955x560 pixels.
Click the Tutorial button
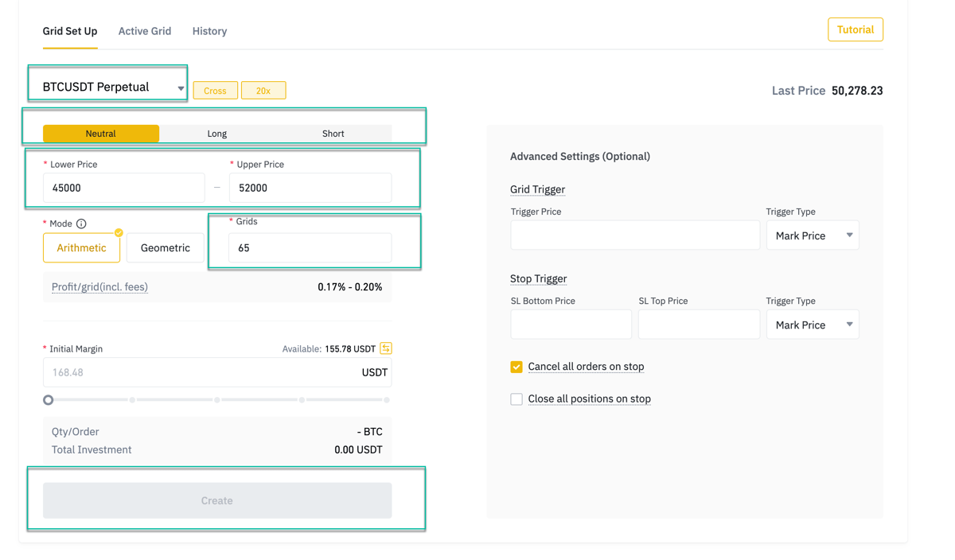(x=855, y=29)
